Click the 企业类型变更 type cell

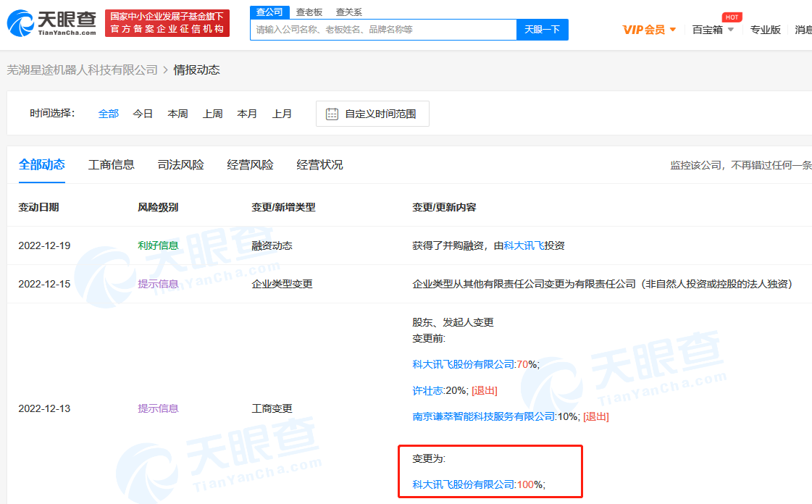tap(282, 284)
